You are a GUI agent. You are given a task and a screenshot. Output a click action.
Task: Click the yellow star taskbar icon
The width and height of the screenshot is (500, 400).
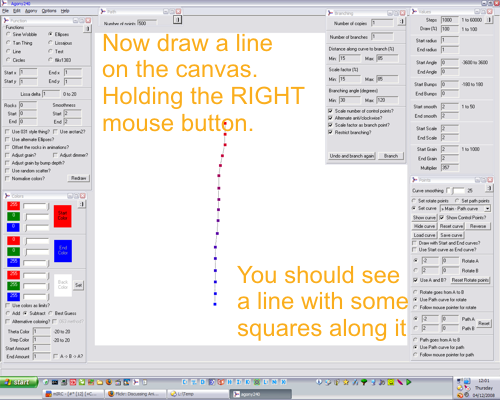point(346,382)
